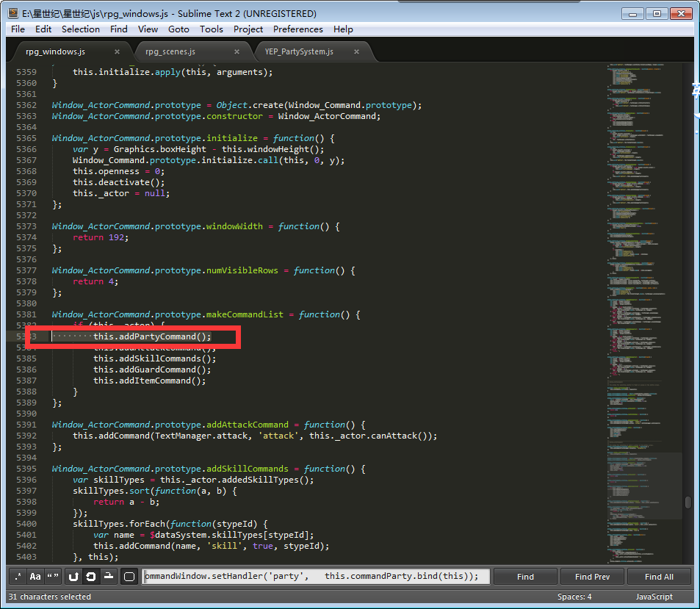Viewport: 700px width, 609px height.
Task: Click 'this.deactivate();' code line
Action: (x=119, y=182)
